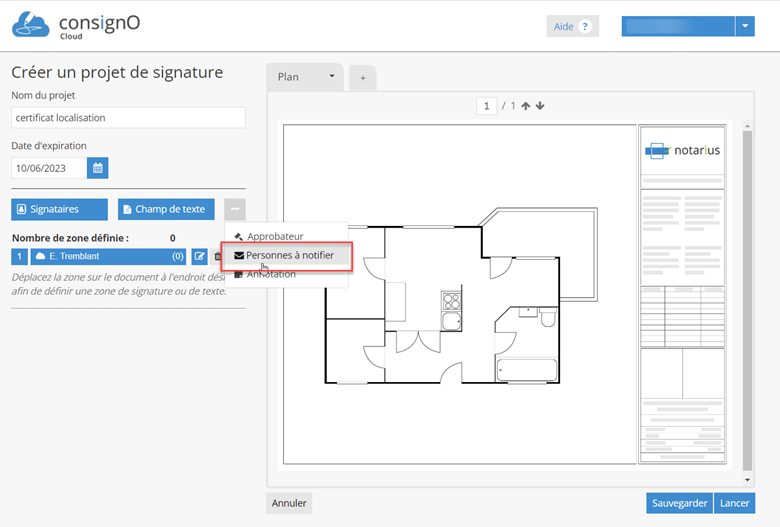Screen dimensions: 780x527
Task: Open the calendar date picker icon
Action: pos(98,168)
